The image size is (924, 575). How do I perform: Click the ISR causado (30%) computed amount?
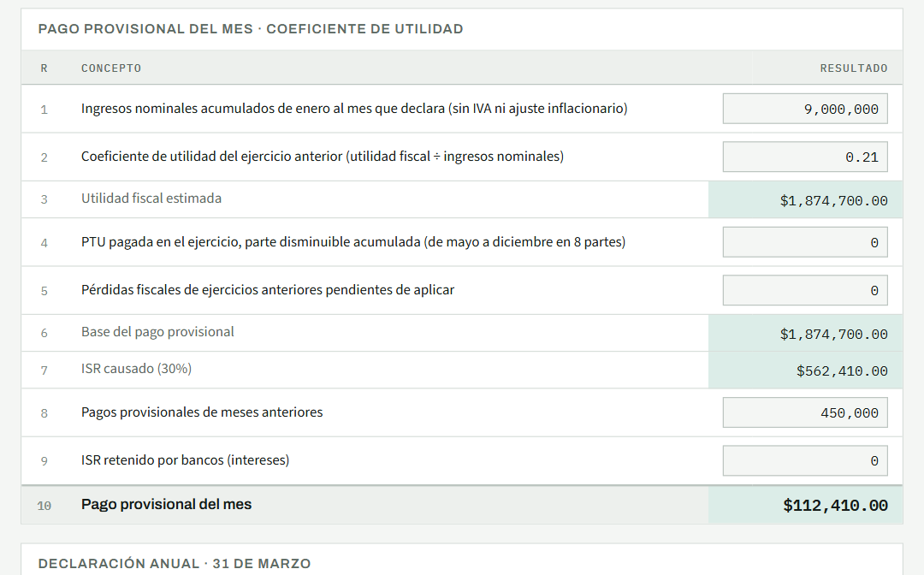pos(842,370)
